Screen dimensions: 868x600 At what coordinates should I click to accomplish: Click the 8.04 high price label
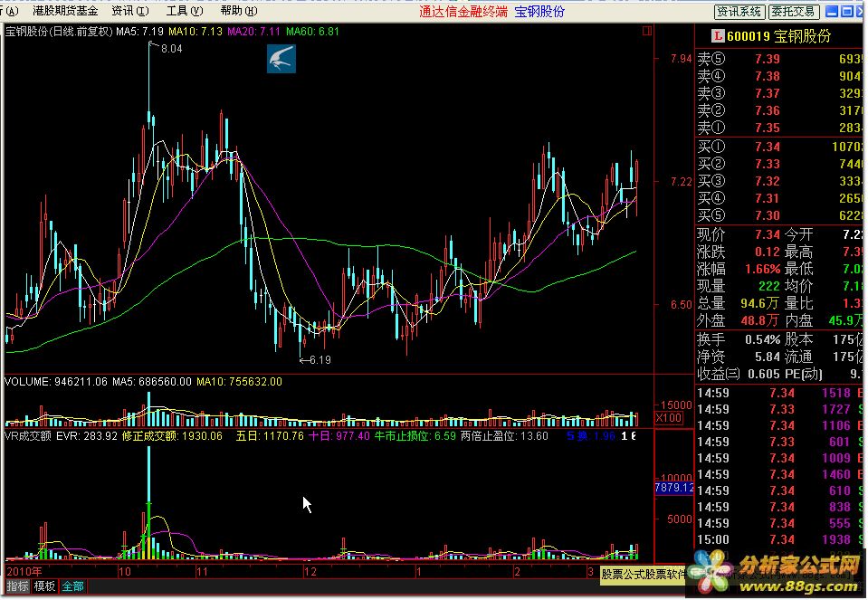[172, 49]
